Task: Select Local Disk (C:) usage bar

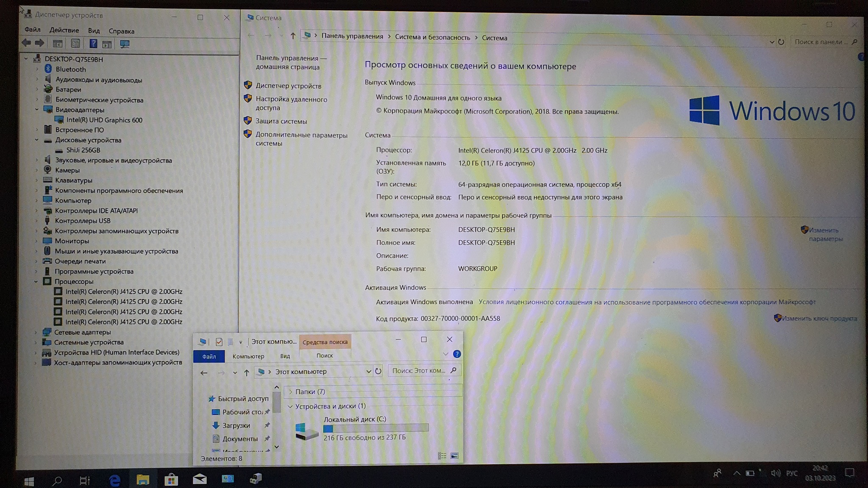Action: 376,428
